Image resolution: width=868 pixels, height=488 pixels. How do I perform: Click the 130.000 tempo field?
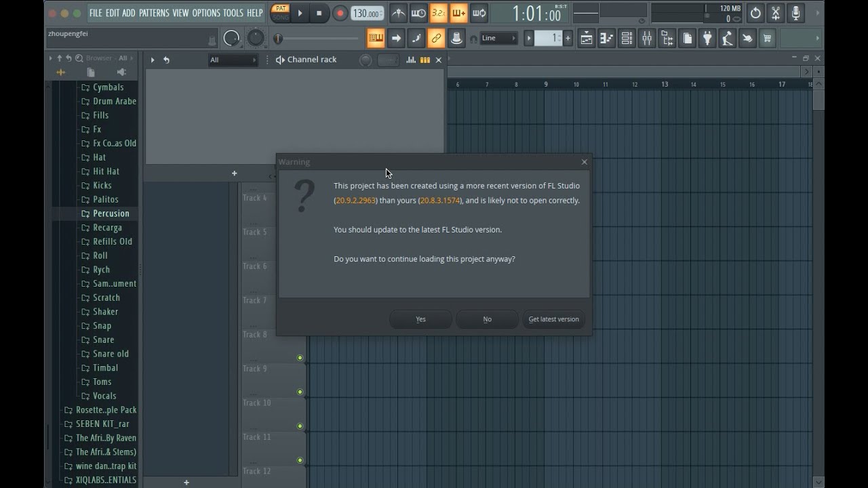click(x=367, y=14)
